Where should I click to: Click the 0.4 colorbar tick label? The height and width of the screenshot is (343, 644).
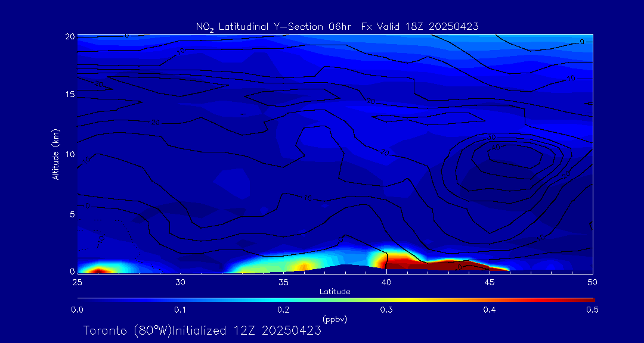[x=489, y=310]
